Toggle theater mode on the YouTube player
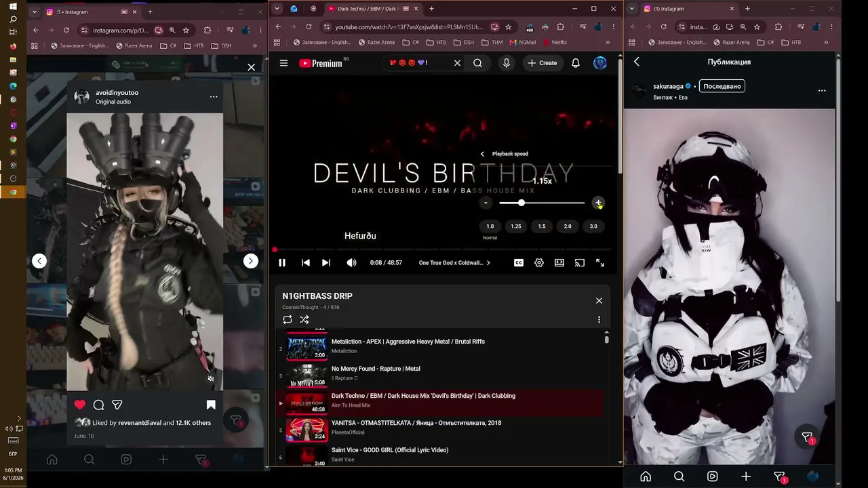This screenshot has width=868, height=488. click(559, 263)
